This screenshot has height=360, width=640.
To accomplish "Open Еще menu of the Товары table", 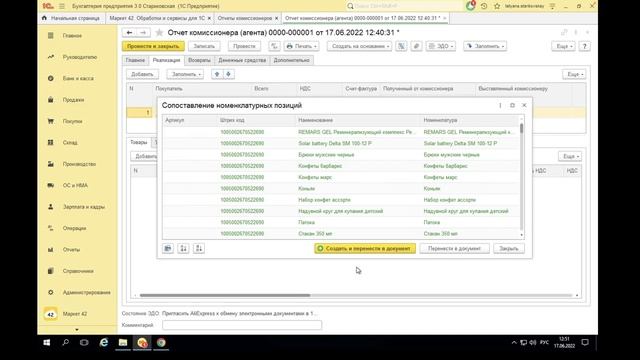I will (570, 156).
